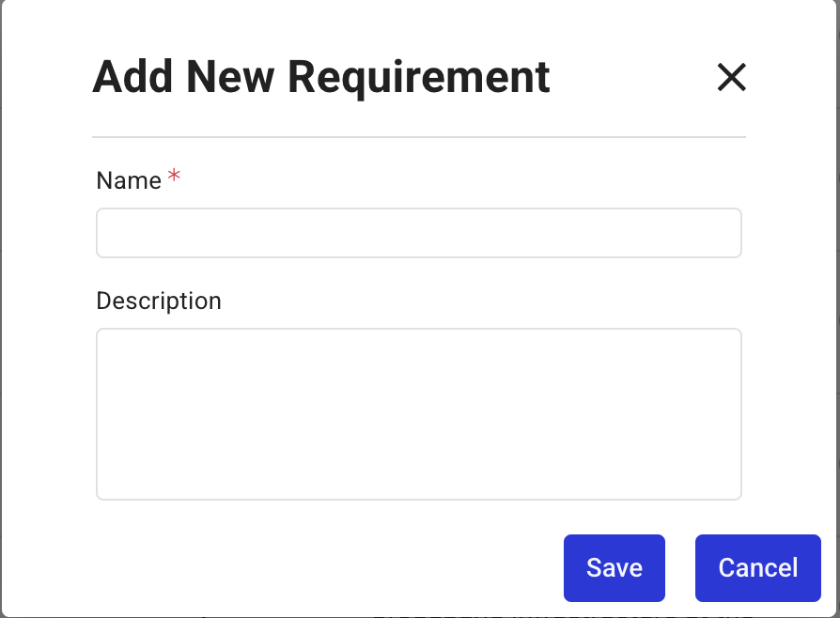The width and height of the screenshot is (840, 618).
Task: Focus the Name input field
Action: [x=418, y=233]
